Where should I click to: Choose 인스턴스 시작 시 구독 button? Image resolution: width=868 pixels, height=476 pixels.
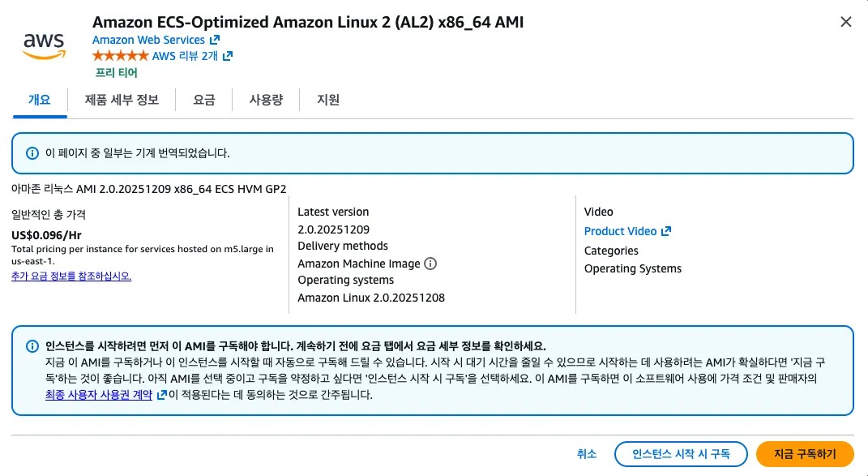coord(681,453)
